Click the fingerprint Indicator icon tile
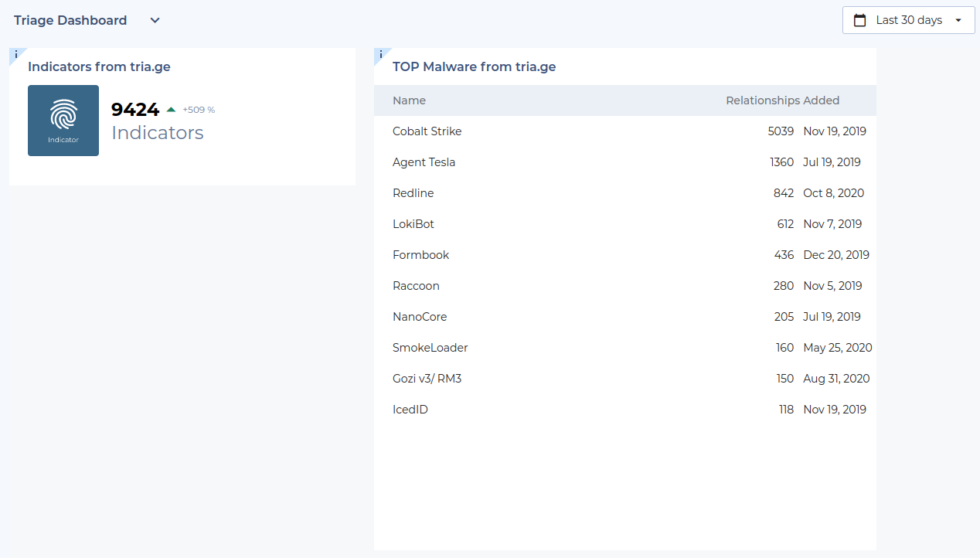 [63, 121]
